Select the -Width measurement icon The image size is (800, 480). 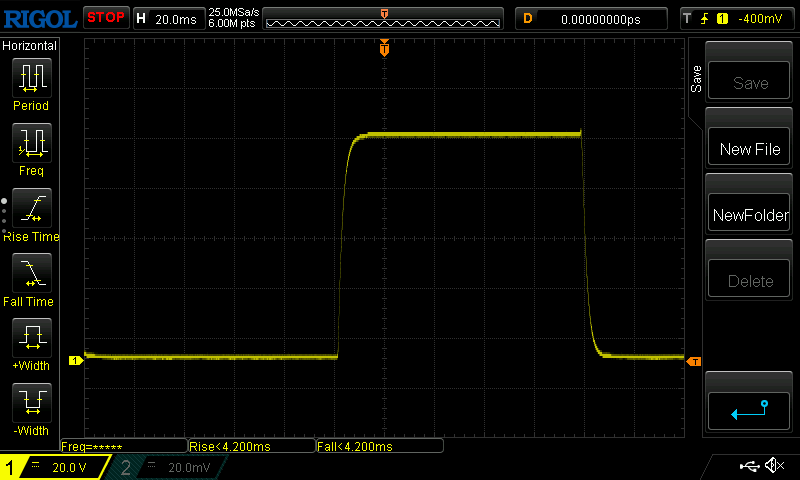32,402
